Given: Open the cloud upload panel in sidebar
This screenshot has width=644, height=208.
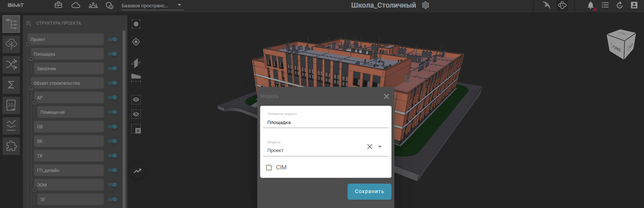Looking at the screenshot, I should pyautogui.click(x=11, y=44).
